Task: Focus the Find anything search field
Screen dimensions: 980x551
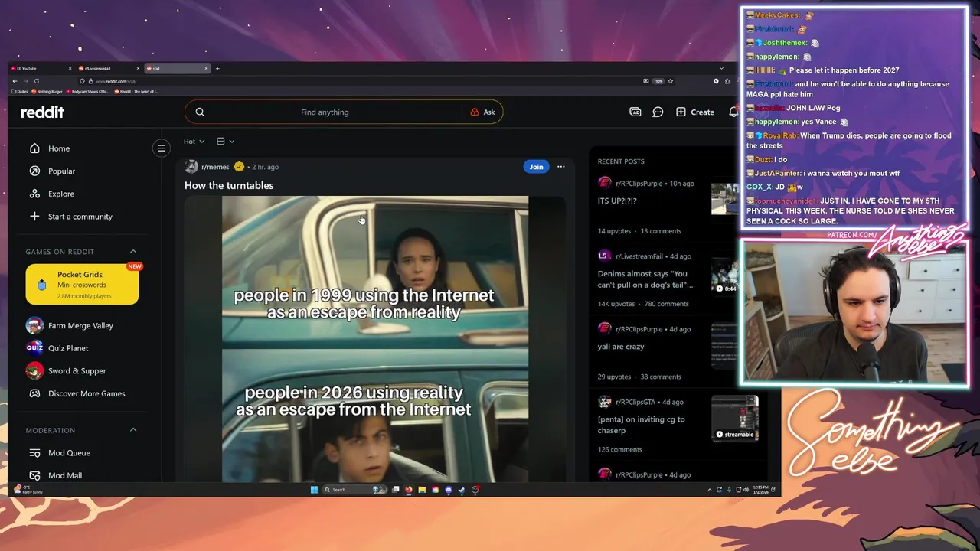Action: 325,112
